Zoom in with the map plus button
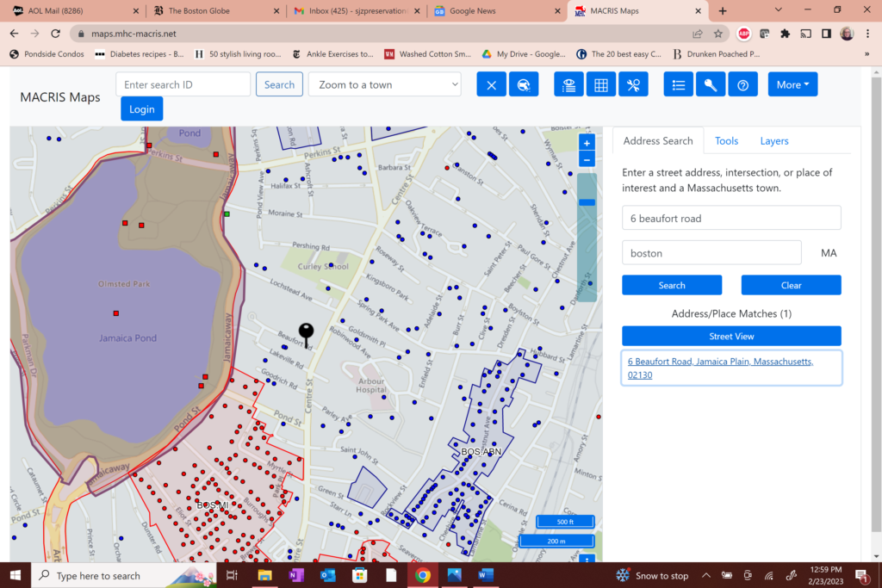The image size is (882, 588). (587, 143)
